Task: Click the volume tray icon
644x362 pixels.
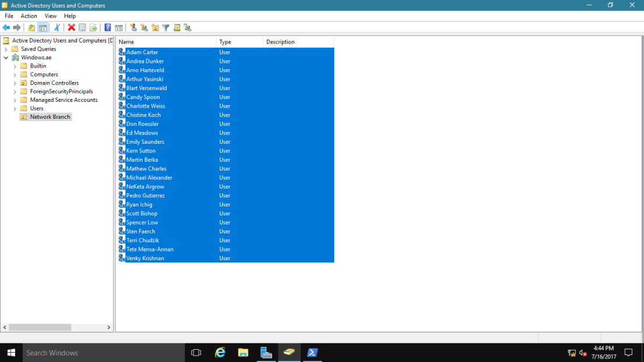Action: [x=583, y=353]
